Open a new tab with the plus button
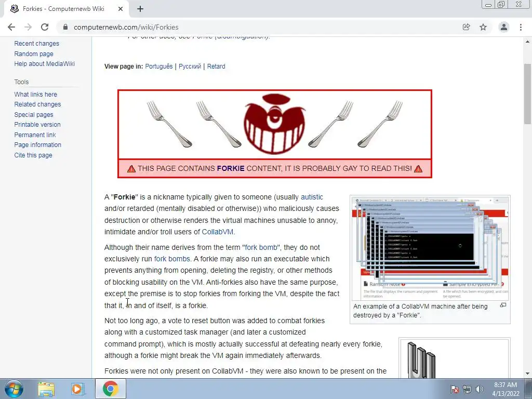 140,9
